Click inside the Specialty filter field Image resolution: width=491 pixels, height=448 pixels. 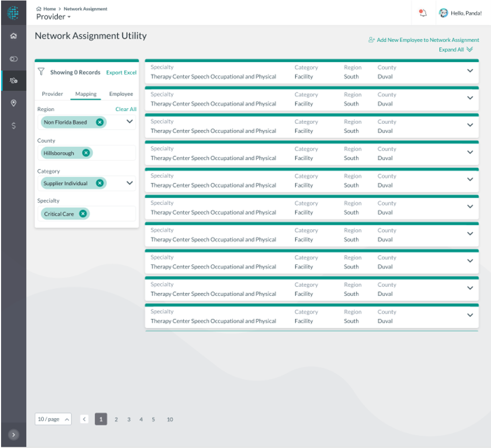pyautogui.click(x=87, y=214)
